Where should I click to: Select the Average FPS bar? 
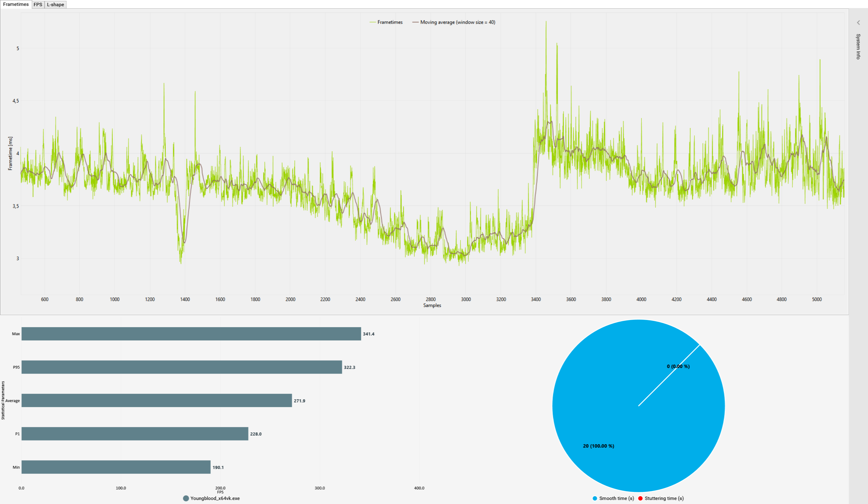pos(157,400)
